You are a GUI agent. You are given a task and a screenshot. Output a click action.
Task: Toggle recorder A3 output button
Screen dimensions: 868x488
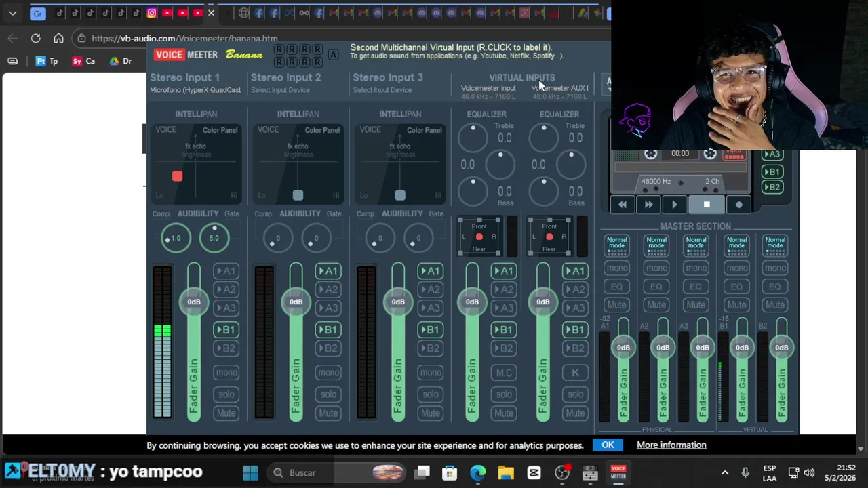772,155
